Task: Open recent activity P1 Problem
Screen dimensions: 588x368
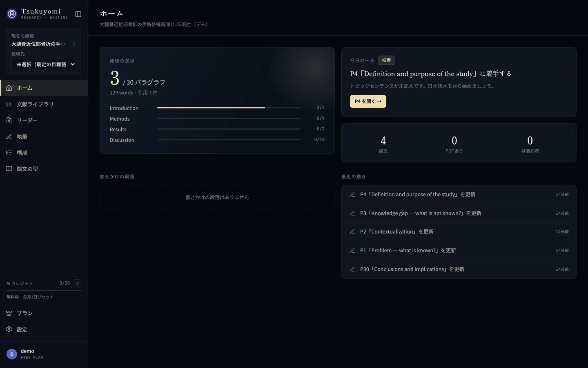Action: click(x=459, y=251)
